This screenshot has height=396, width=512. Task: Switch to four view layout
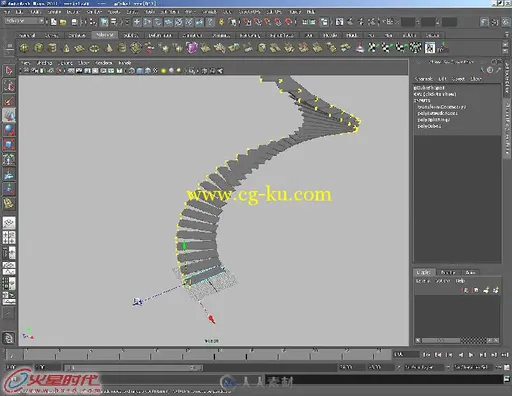(x=9, y=238)
